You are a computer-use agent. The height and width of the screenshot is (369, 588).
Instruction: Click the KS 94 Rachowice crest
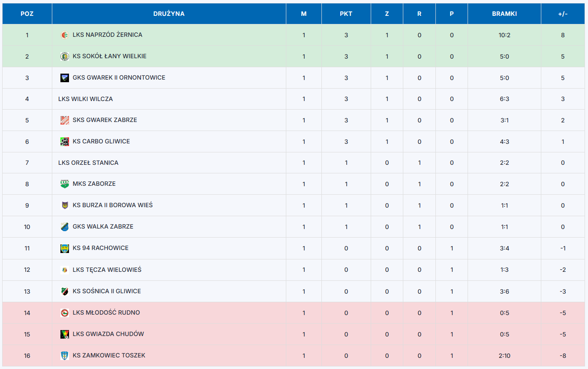[65, 248]
